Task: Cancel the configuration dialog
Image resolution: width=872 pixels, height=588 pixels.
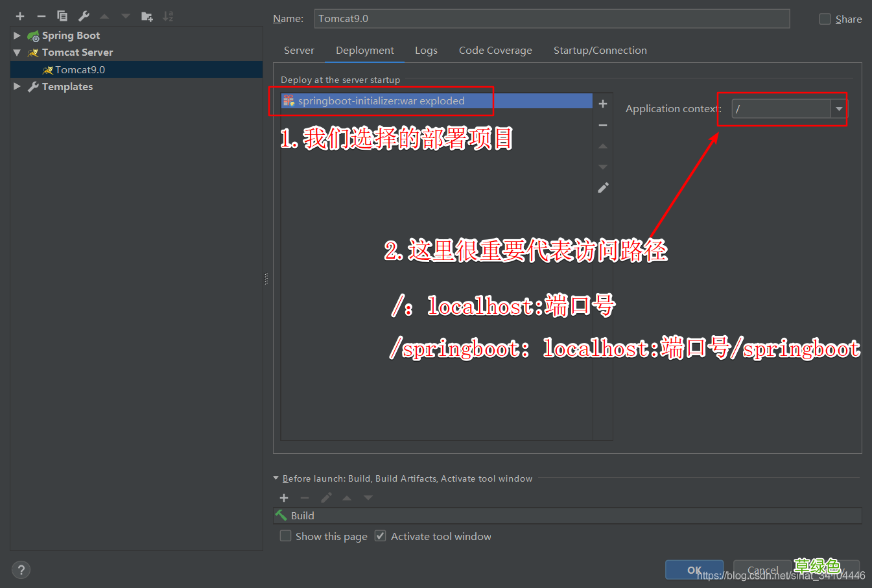Action: [x=762, y=569]
